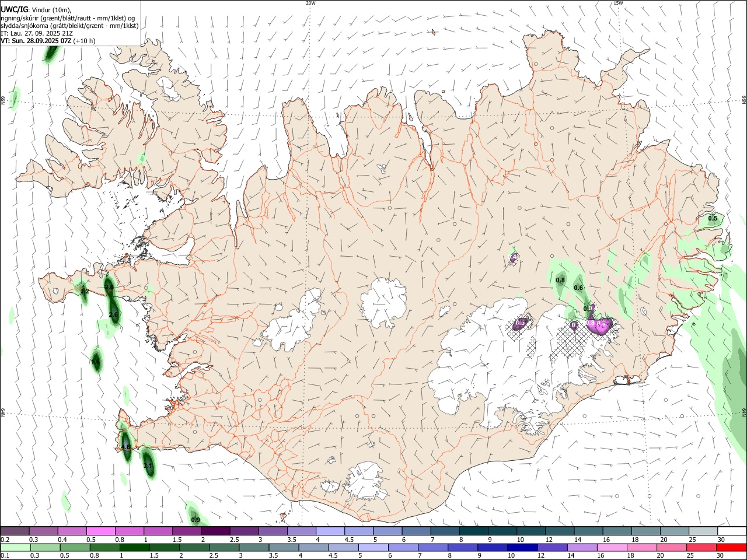Click the darkest green swatch between 1 and 1.5 in lower legend
This screenshot has width=747, height=560.
(x=135, y=548)
